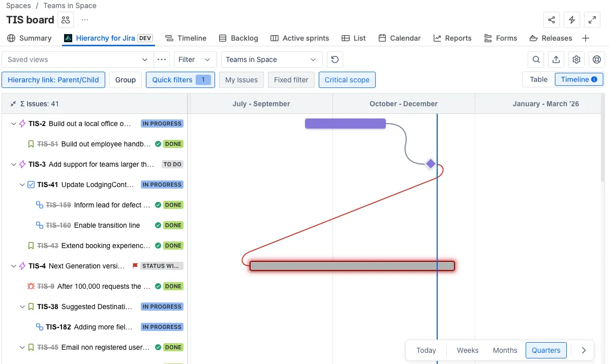The width and height of the screenshot is (609, 364).
Task: Open the more actions ellipsis next to TIS board
Action: (85, 20)
